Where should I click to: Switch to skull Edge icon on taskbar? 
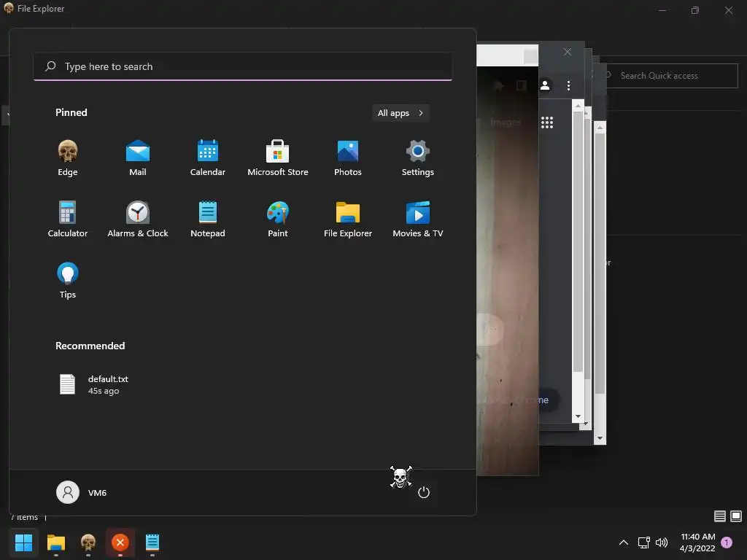pyautogui.click(x=88, y=542)
